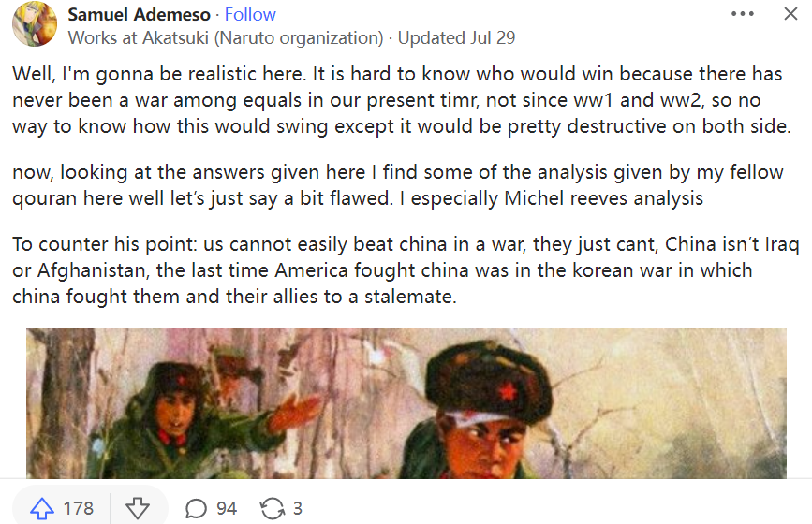Click the reshare circular arrows icon
Viewport: 812px width, 524px height.
pyautogui.click(x=272, y=508)
